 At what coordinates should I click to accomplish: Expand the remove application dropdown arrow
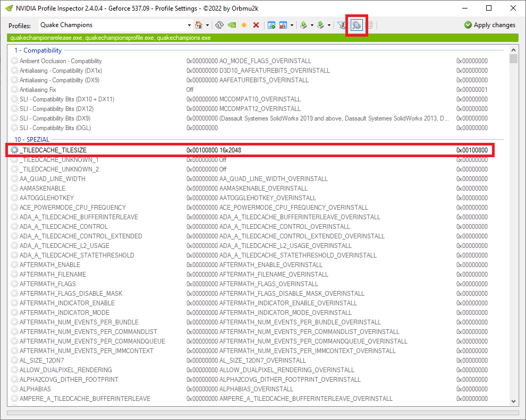pyautogui.click(x=292, y=25)
